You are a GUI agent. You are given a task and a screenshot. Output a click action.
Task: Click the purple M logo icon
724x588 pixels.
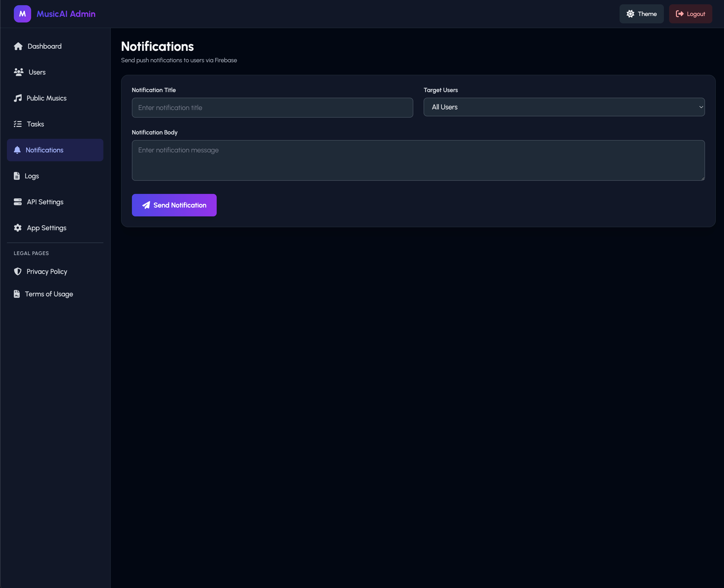(22, 14)
